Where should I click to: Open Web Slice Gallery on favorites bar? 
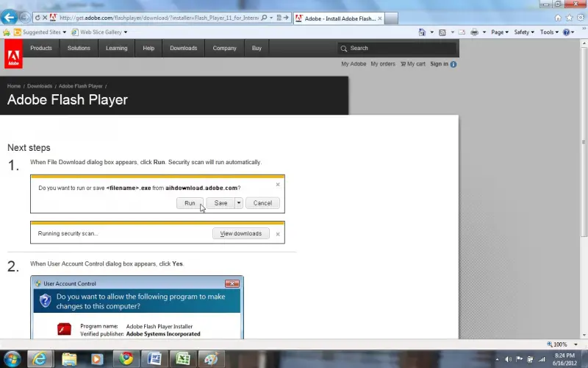point(99,32)
